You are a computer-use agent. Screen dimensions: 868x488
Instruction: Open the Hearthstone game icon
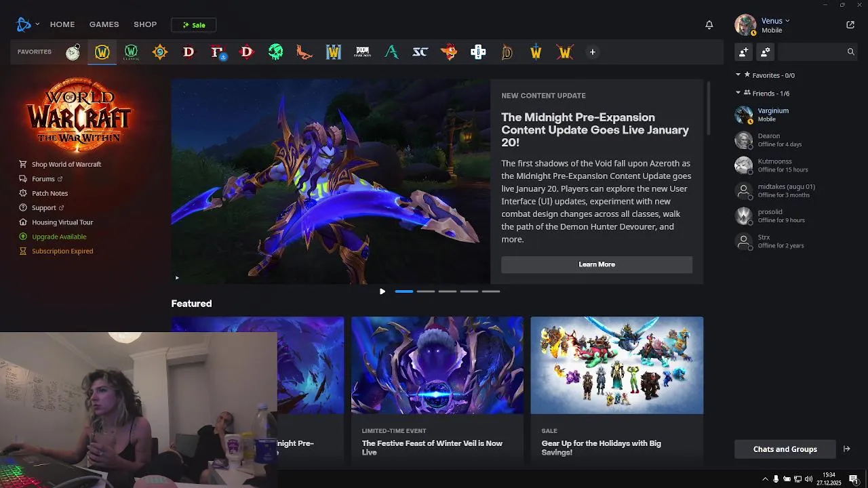click(x=160, y=52)
